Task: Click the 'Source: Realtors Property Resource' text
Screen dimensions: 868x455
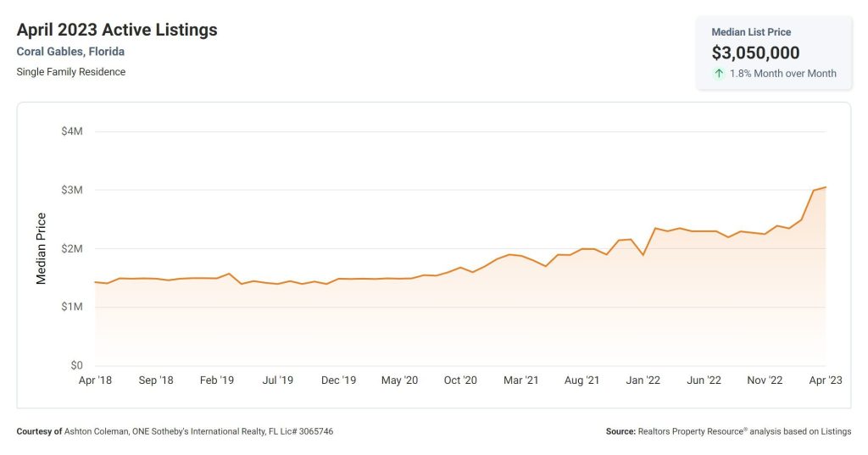Action: (728, 431)
